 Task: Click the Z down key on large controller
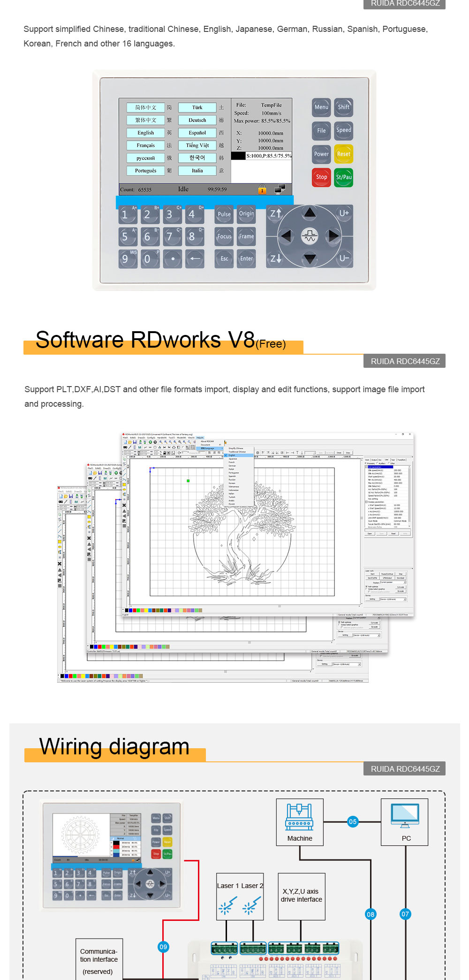pos(276,258)
